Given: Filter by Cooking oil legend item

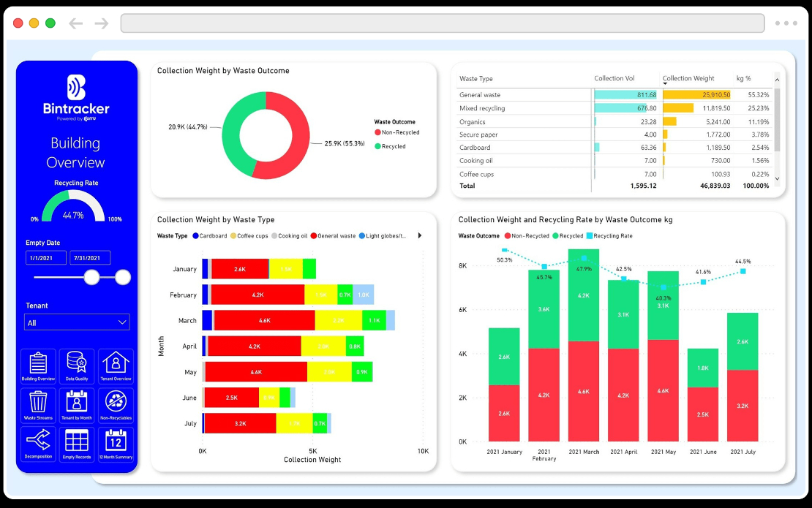Looking at the screenshot, I should pyautogui.click(x=290, y=236).
